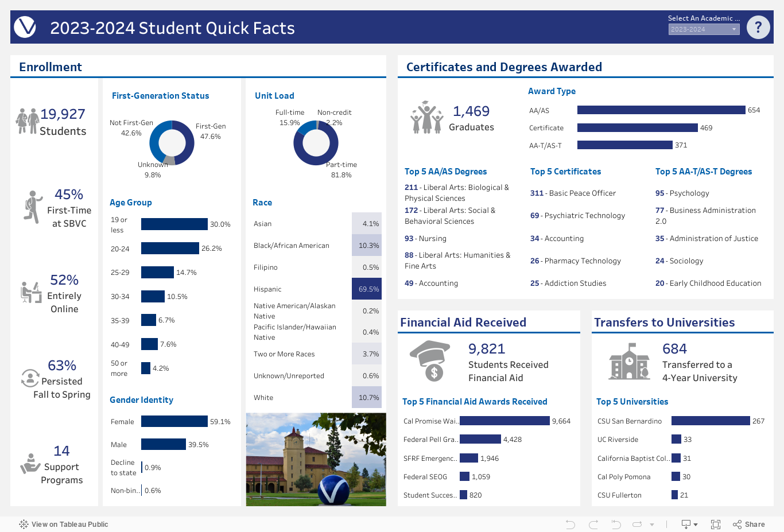The width and height of the screenshot is (784, 532).
Task: Click the Unit Load donut chart
Action: coord(316,143)
